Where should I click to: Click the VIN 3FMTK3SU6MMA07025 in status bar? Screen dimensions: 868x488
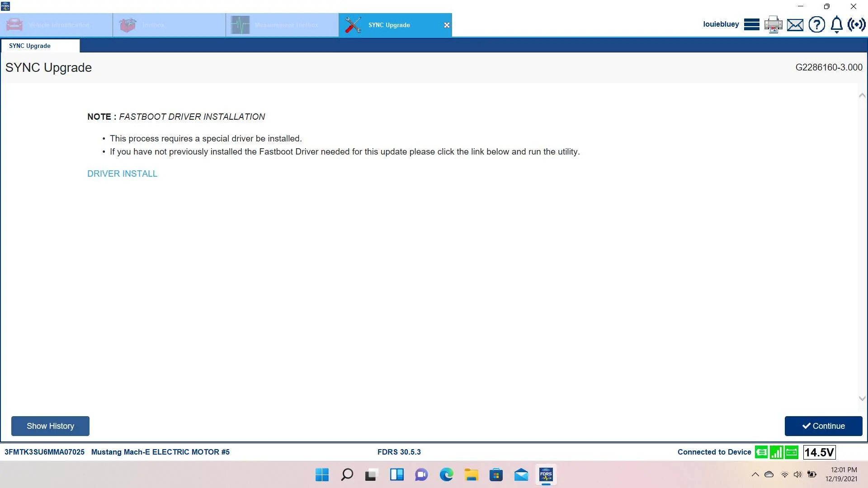tap(44, 452)
